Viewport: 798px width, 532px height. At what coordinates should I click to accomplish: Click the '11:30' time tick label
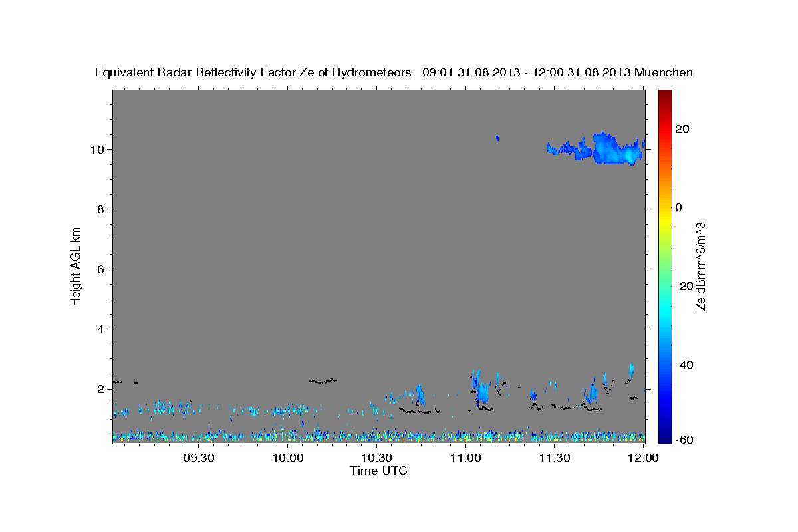554,458
